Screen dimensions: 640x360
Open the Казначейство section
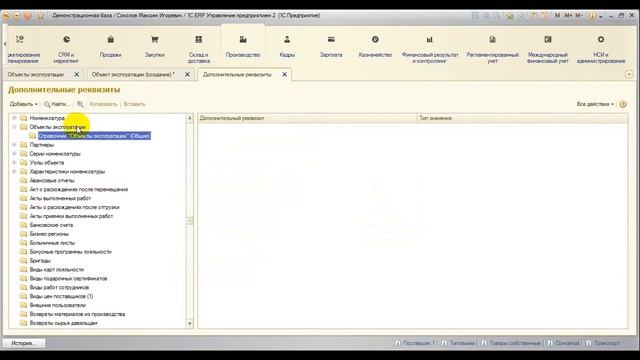click(x=375, y=47)
